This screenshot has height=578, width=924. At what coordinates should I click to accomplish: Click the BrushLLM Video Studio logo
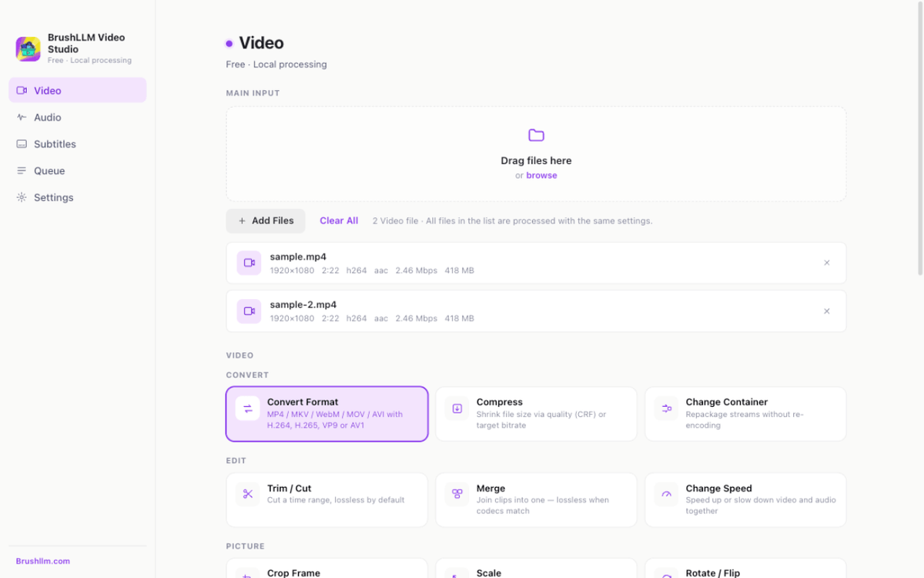pyautogui.click(x=28, y=49)
